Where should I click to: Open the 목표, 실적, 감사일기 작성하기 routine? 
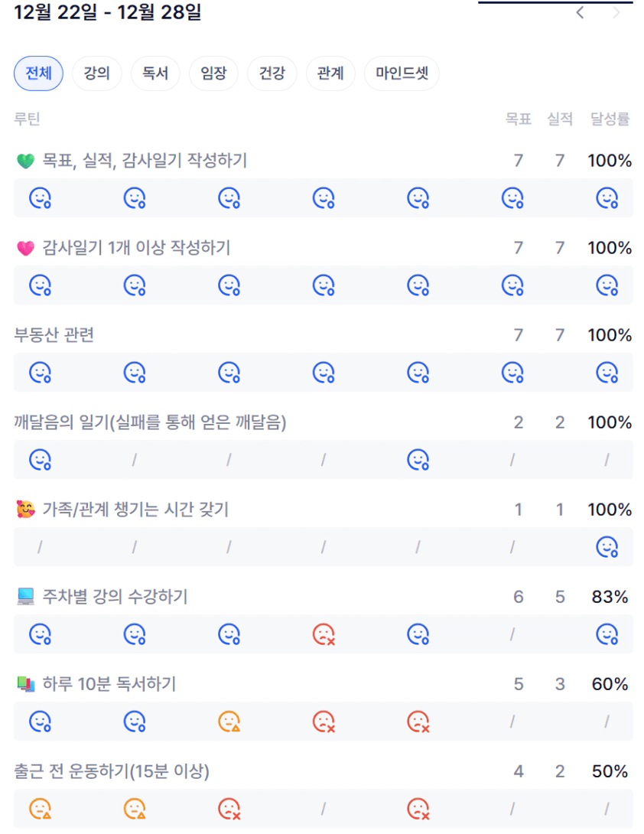(145, 161)
